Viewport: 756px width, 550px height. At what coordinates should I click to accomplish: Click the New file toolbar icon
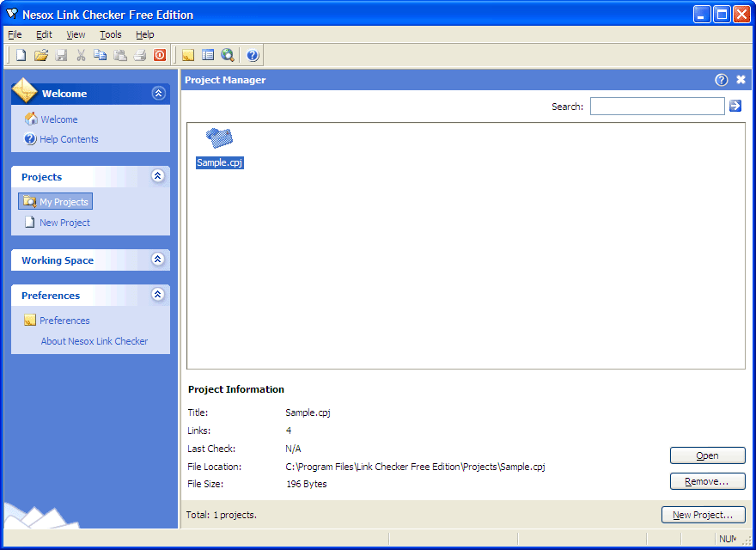(21, 56)
